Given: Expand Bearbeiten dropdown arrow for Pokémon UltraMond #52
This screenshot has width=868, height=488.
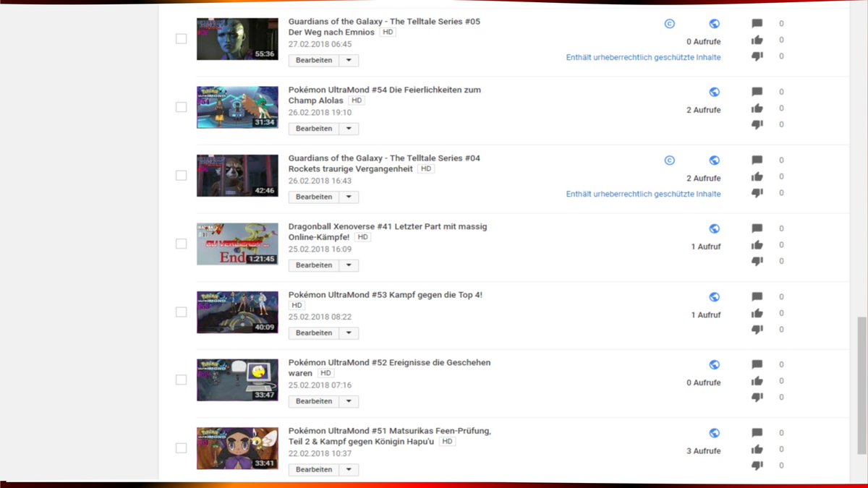Looking at the screenshot, I should click(349, 401).
